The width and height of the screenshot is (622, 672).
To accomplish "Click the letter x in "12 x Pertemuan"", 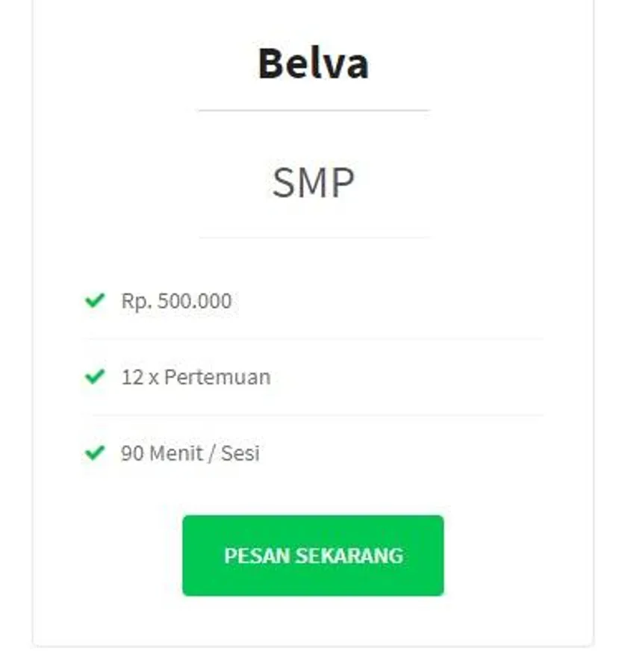I will click(x=153, y=378).
